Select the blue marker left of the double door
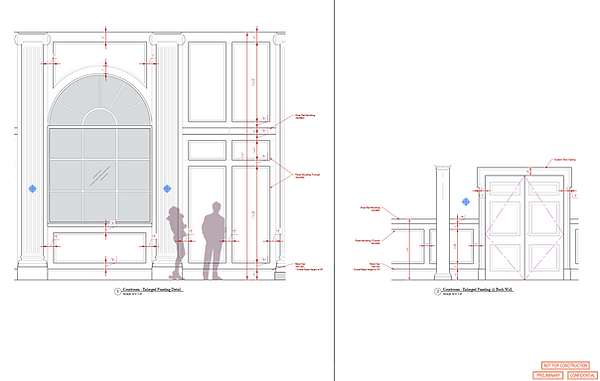This screenshot has height=381, width=600. pos(466,202)
